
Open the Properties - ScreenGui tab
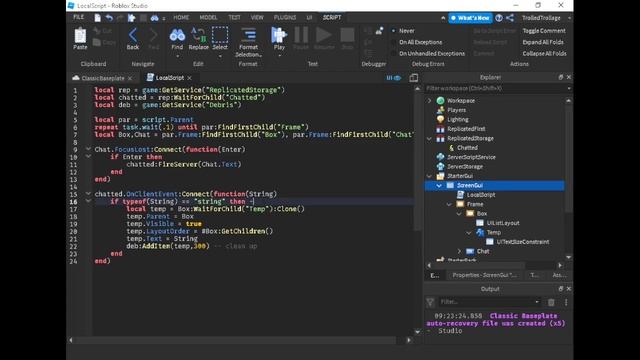pyautogui.click(x=484, y=275)
